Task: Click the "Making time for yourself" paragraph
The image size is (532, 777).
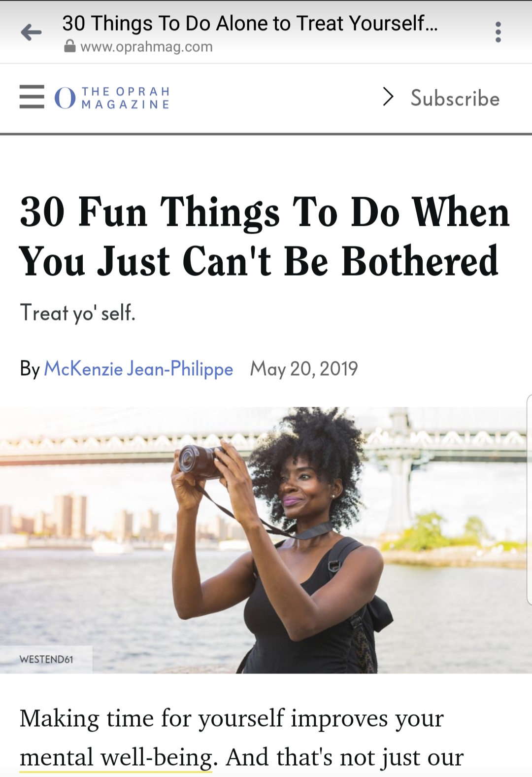Action: pyautogui.click(x=232, y=719)
